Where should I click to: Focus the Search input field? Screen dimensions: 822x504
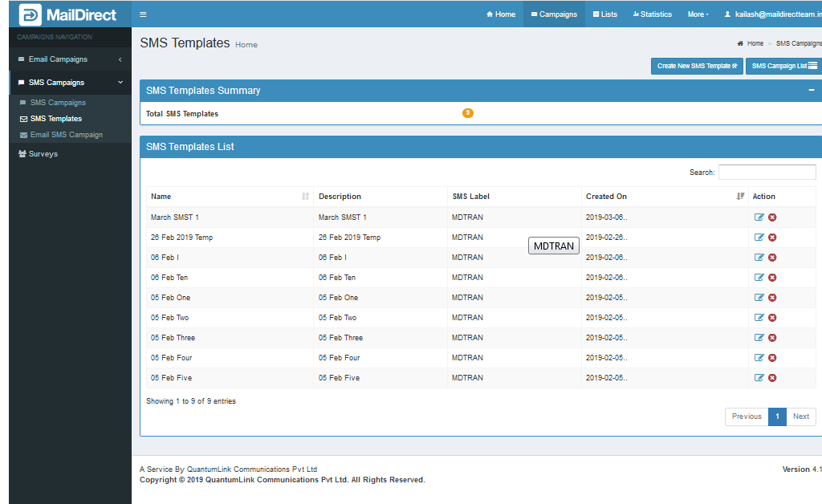coord(767,173)
